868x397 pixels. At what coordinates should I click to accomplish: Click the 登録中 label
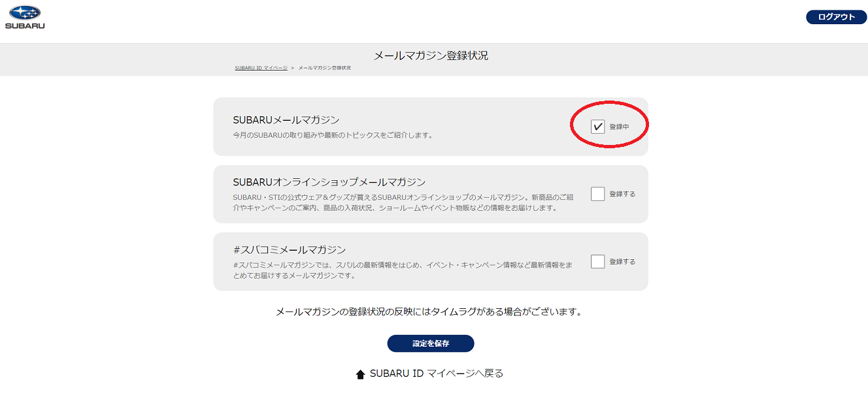tap(619, 127)
